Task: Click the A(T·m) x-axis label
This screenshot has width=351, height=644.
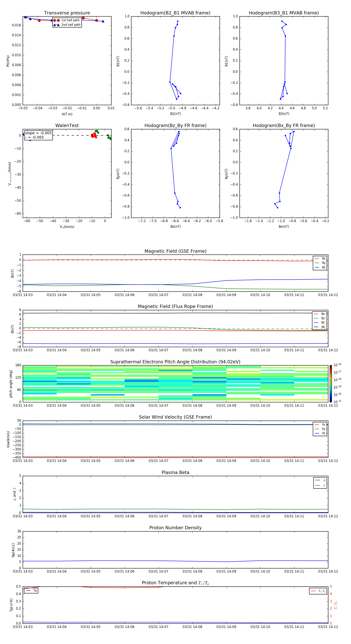Action: point(67,114)
